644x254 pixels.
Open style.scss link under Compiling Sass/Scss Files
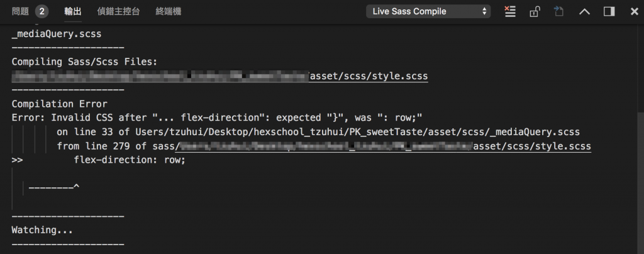[368, 76]
